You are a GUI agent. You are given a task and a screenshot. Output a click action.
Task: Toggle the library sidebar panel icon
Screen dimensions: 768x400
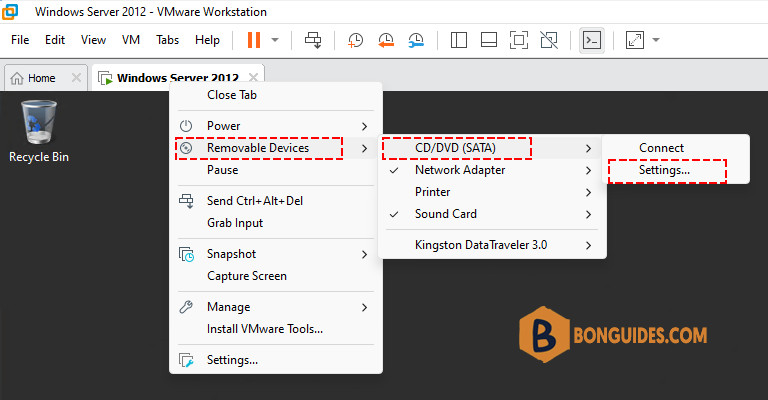tap(458, 40)
